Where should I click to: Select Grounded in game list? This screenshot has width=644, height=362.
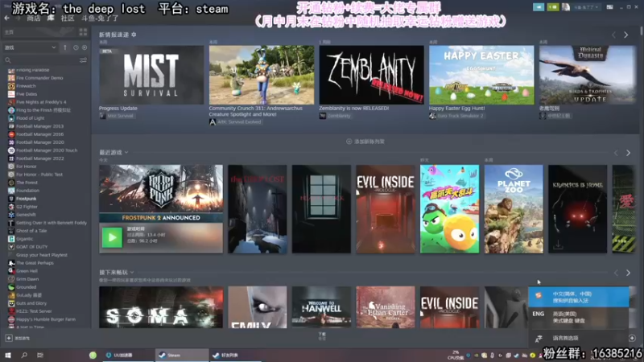click(x=27, y=287)
